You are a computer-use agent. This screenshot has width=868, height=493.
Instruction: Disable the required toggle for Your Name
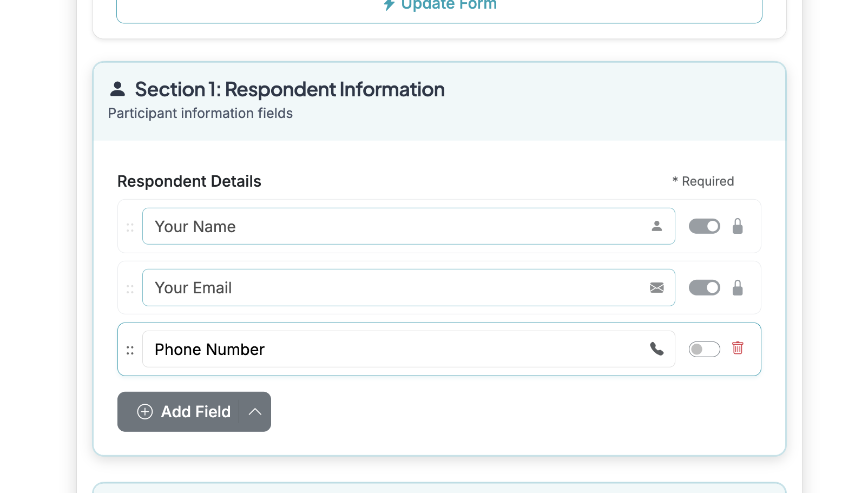click(704, 226)
